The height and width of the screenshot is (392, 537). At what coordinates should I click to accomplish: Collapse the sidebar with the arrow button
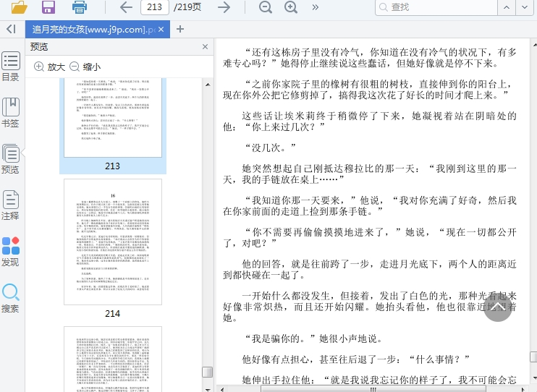(10, 29)
